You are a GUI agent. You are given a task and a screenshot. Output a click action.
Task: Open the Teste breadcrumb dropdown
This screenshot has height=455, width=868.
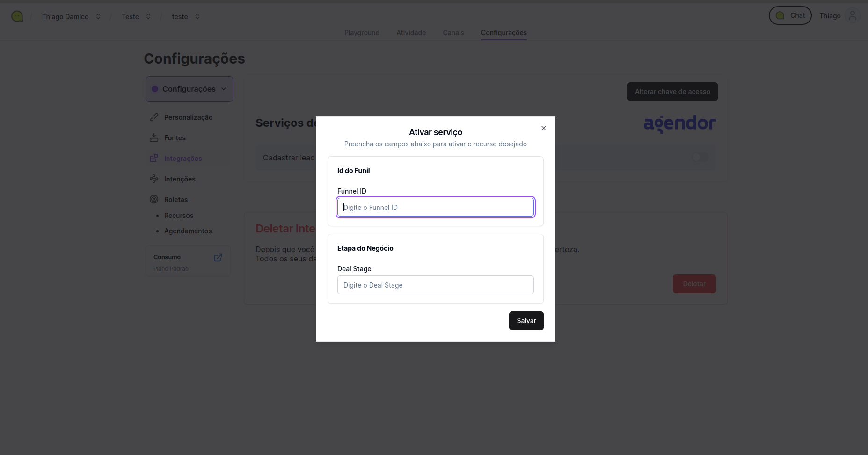pyautogui.click(x=148, y=16)
